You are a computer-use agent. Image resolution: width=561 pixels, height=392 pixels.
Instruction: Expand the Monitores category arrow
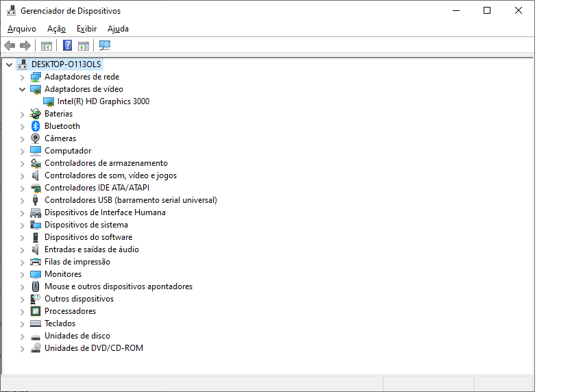(22, 275)
